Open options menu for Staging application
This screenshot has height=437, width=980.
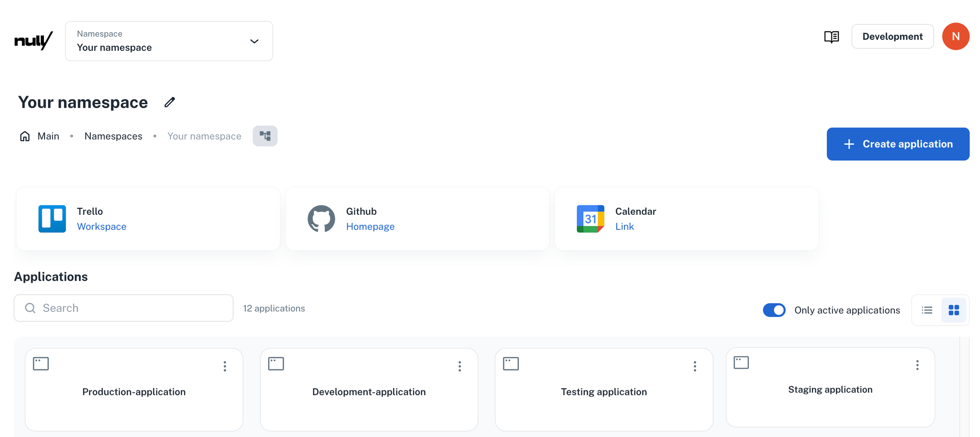pos(917,365)
